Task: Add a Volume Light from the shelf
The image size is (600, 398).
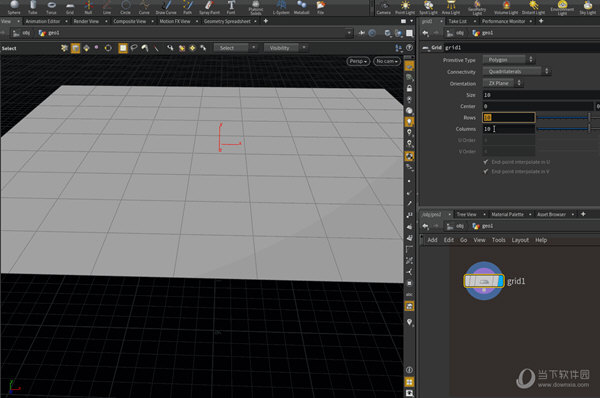Action: 506,7
